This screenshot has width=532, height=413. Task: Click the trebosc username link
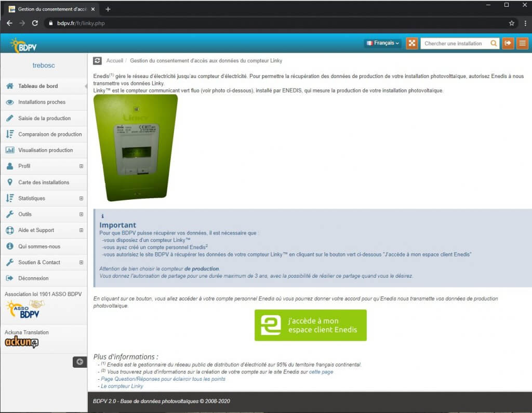pos(44,65)
